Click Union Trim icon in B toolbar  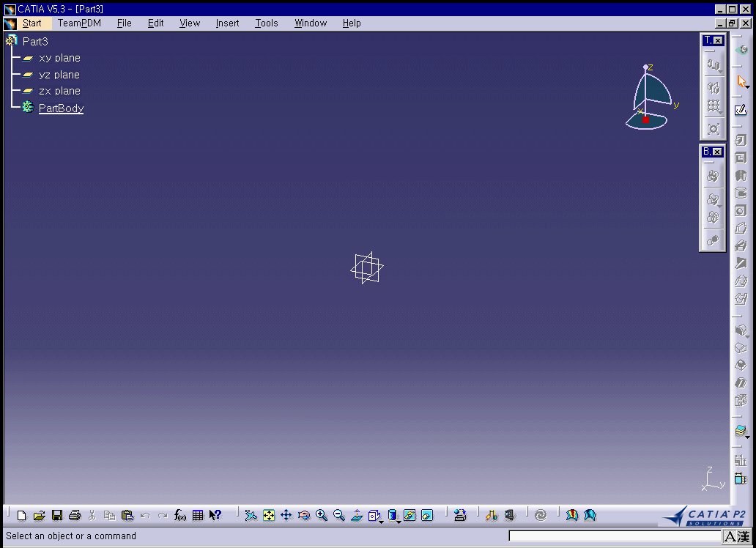coord(713,218)
